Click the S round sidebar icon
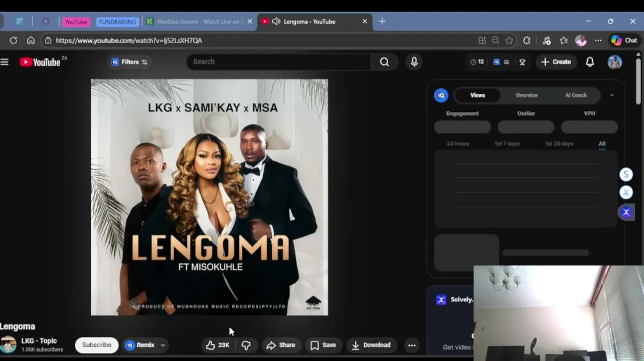The image size is (644, 361). 625,174
